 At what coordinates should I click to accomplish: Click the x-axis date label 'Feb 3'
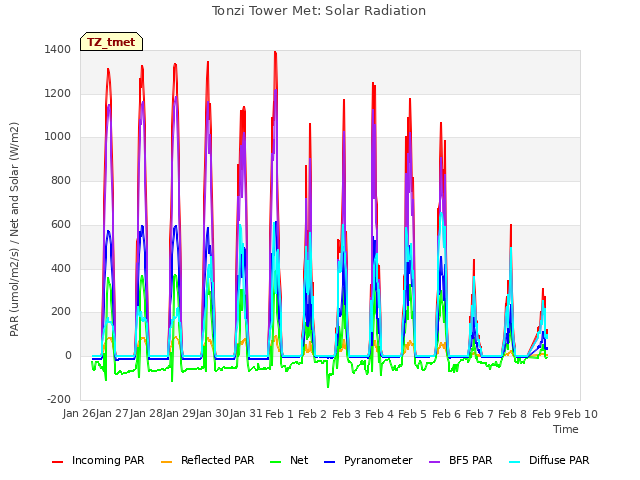[346, 414]
